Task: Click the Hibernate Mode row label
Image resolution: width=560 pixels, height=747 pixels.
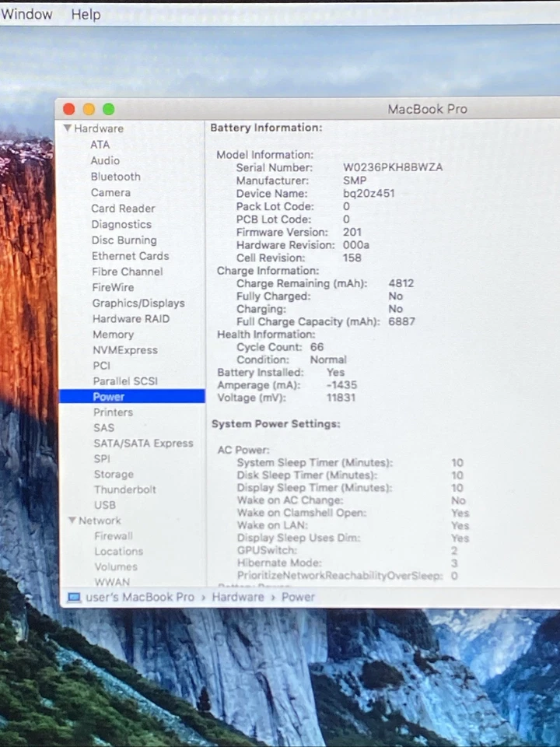Action: (279, 563)
